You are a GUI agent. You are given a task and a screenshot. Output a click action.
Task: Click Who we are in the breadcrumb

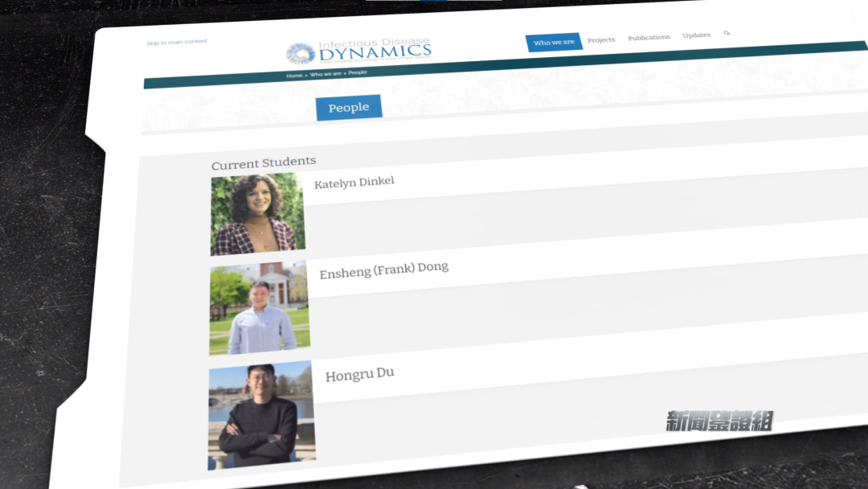point(325,74)
